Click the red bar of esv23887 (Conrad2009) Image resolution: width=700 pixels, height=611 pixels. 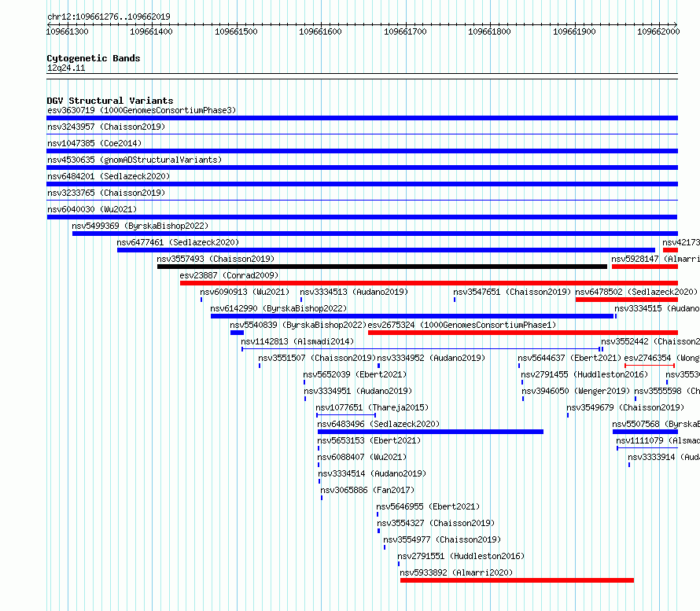[429, 283]
